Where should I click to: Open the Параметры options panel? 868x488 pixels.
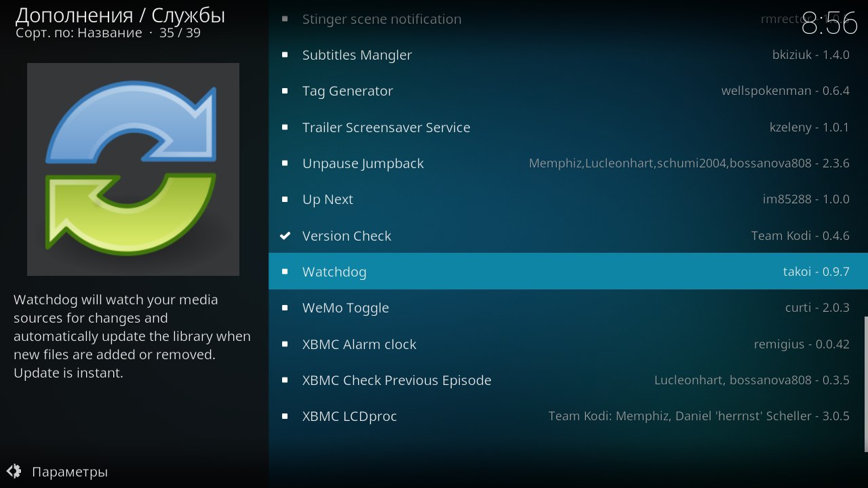(x=69, y=472)
